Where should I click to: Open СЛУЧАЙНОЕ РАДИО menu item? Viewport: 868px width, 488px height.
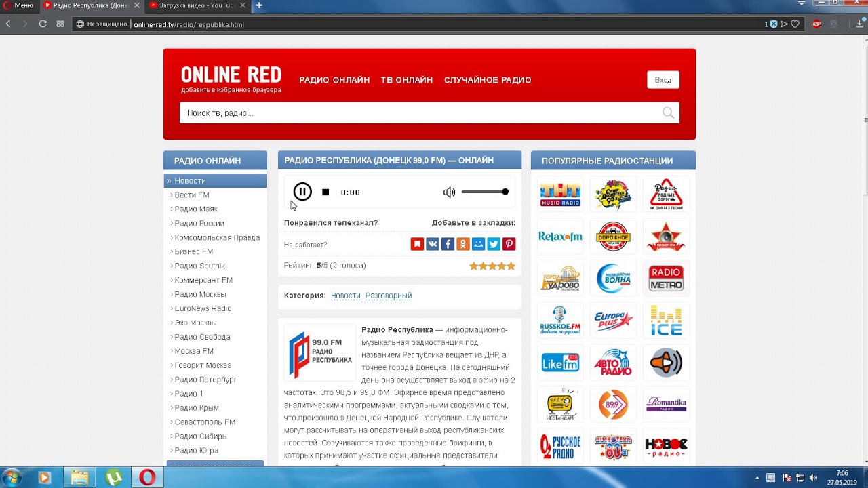488,80
